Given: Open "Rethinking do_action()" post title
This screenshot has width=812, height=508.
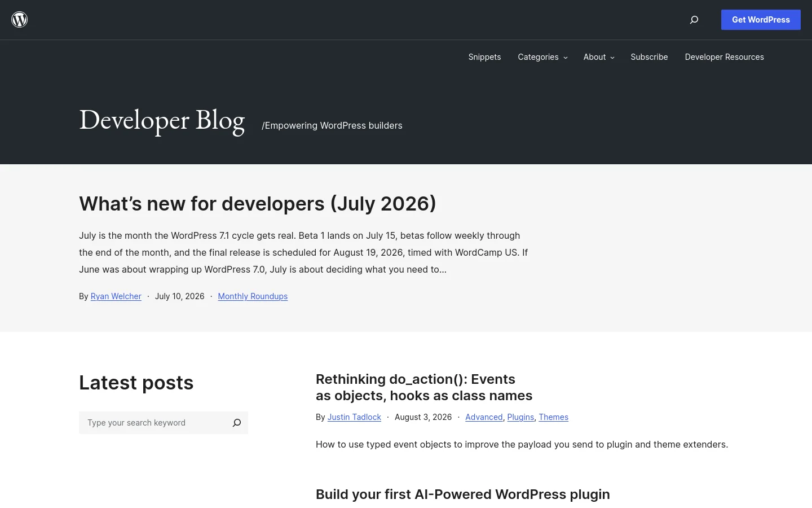Looking at the screenshot, I should tap(424, 387).
